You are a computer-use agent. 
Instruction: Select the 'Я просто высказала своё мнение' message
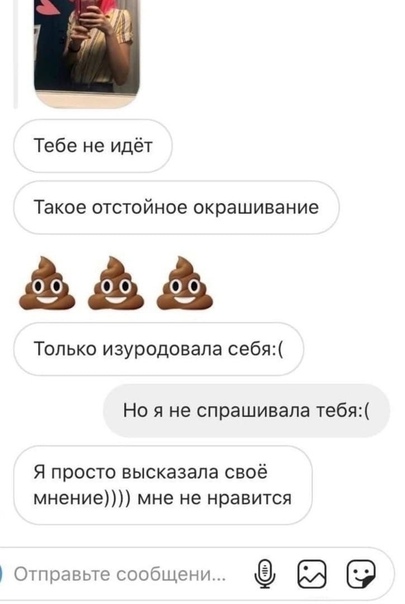163,485
